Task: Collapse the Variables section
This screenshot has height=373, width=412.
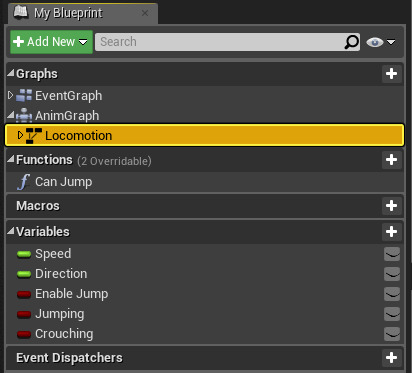Action: (x=11, y=231)
